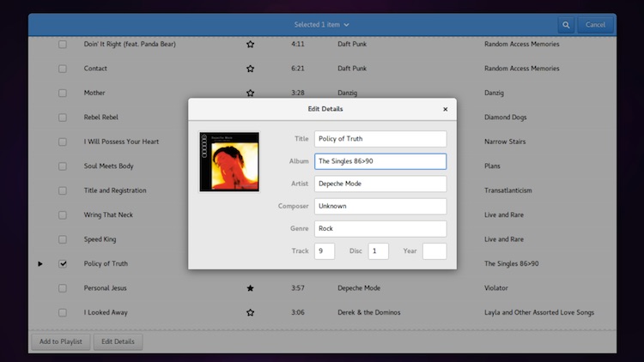Star the song I Looked Away
Viewport: 644px width, 362px height.
click(x=251, y=312)
